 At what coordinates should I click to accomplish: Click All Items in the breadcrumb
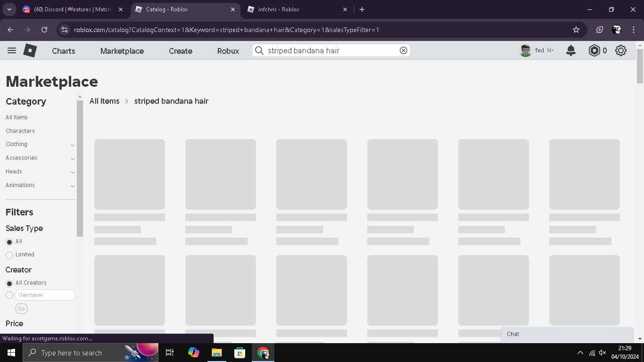[x=105, y=101]
